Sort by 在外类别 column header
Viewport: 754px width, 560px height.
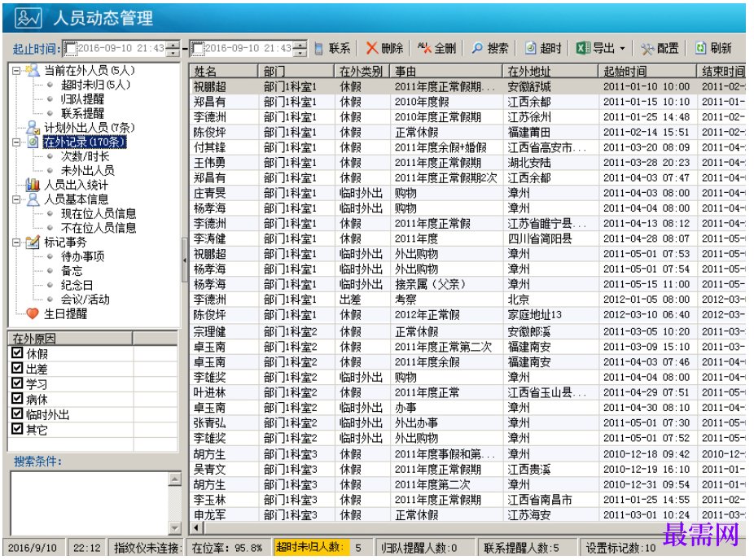(362, 71)
